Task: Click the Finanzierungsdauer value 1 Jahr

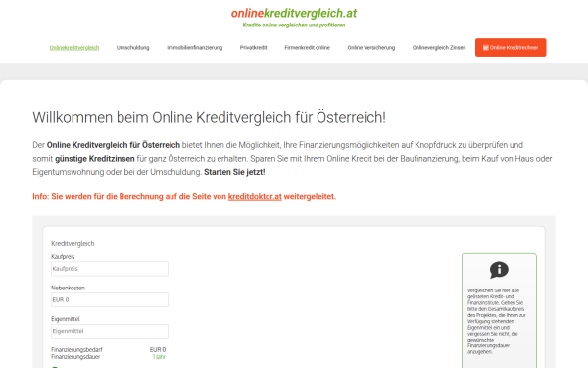Action: pyautogui.click(x=159, y=357)
